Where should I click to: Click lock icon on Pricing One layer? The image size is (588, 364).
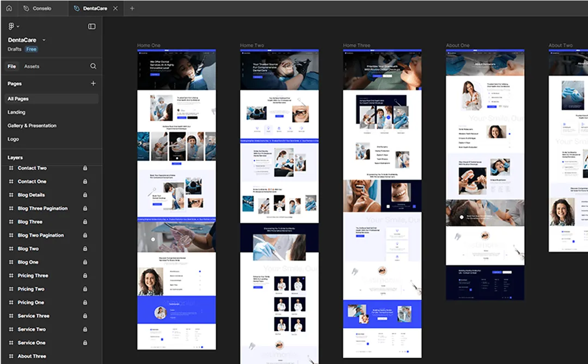tap(85, 303)
